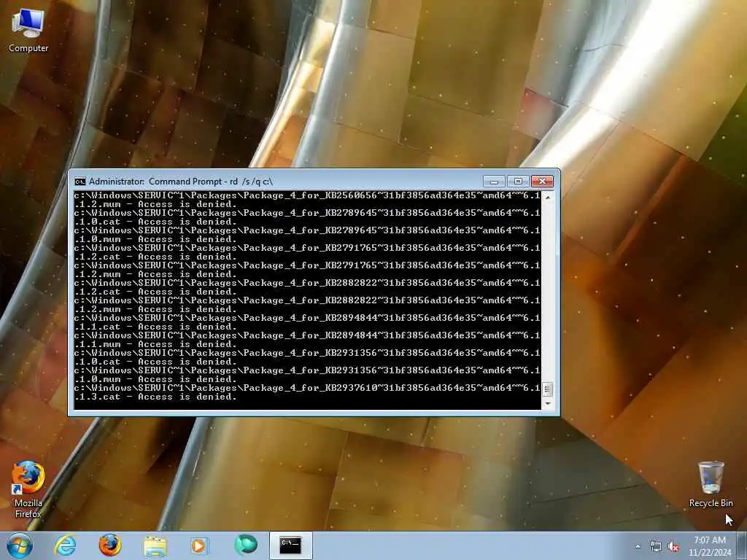Screen dimensions: 747x560
Task: Click the last line ".1.3.cat - Access is denied."
Action: pyautogui.click(x=155, y=397)
